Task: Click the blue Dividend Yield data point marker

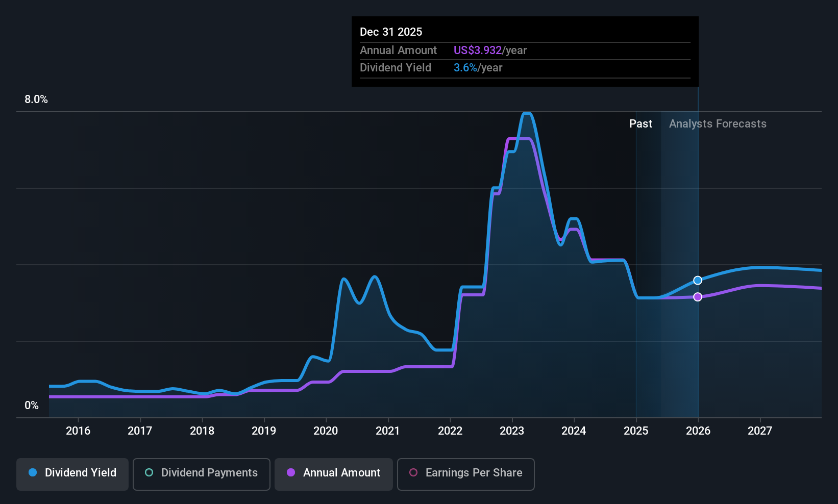Action: point(698,281)
